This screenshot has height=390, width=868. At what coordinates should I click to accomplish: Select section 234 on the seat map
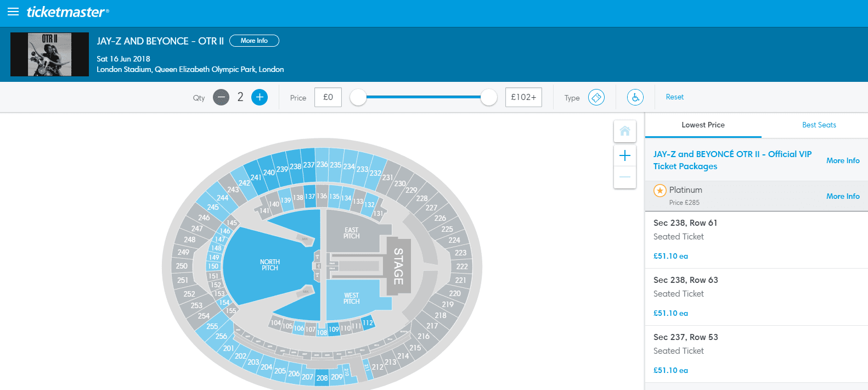(349, 166)
